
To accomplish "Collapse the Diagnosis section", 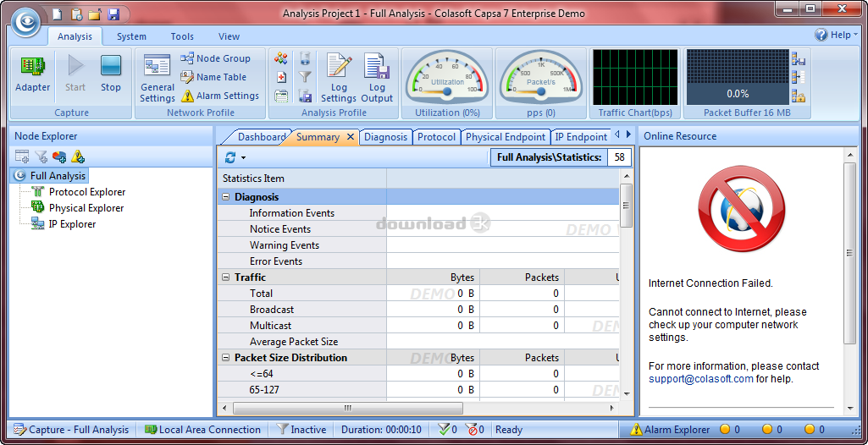I will click(x=226, y=197).
